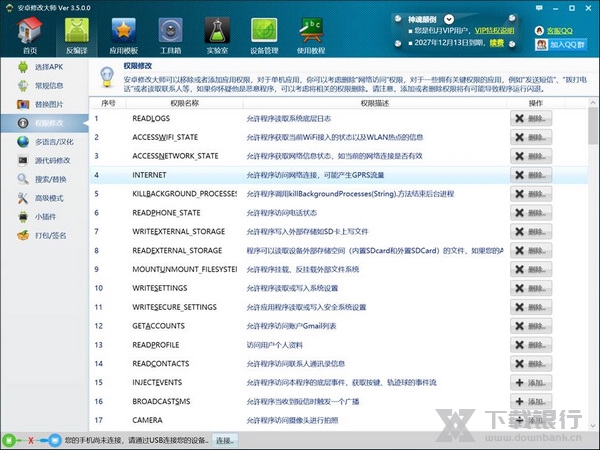Viewport: 600px width, 450px height.
Task: Click the 操作 column header
Action: 535,103
